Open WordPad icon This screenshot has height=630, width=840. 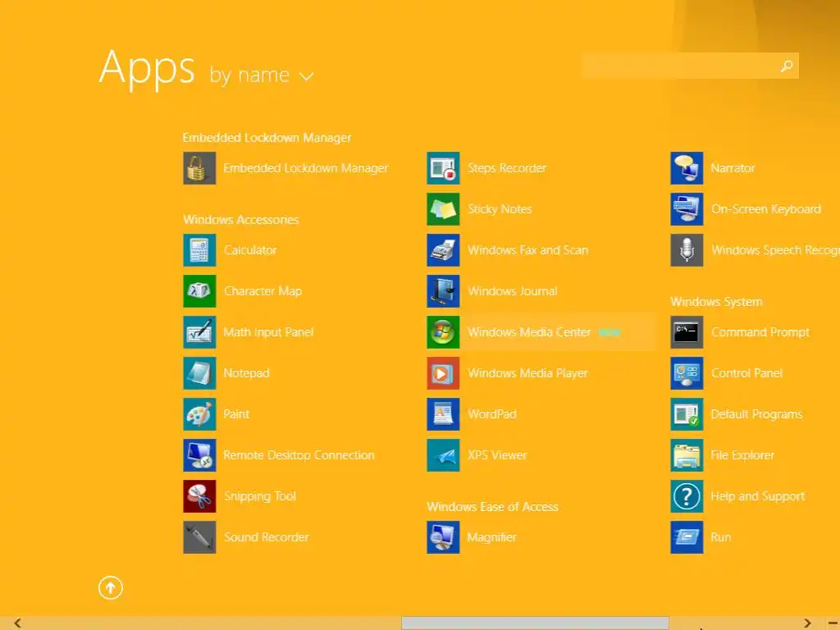click(443, 414)
